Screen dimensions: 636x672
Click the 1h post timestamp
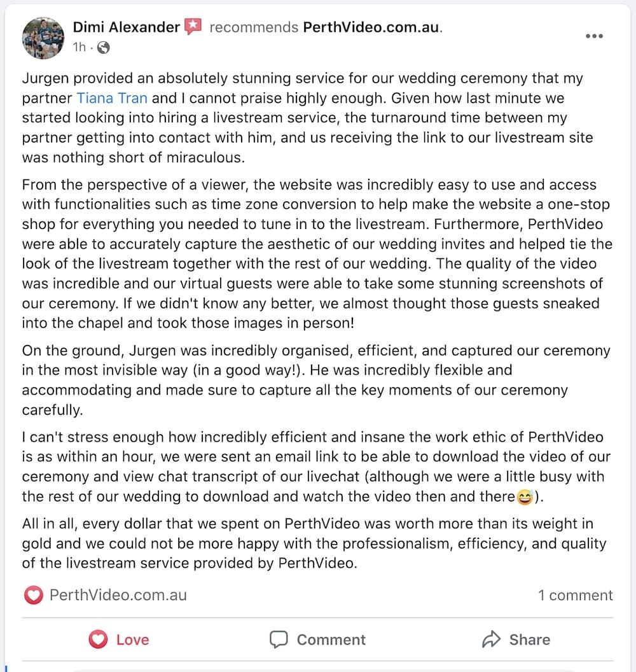pyautogui.click(x=79, y=47)
